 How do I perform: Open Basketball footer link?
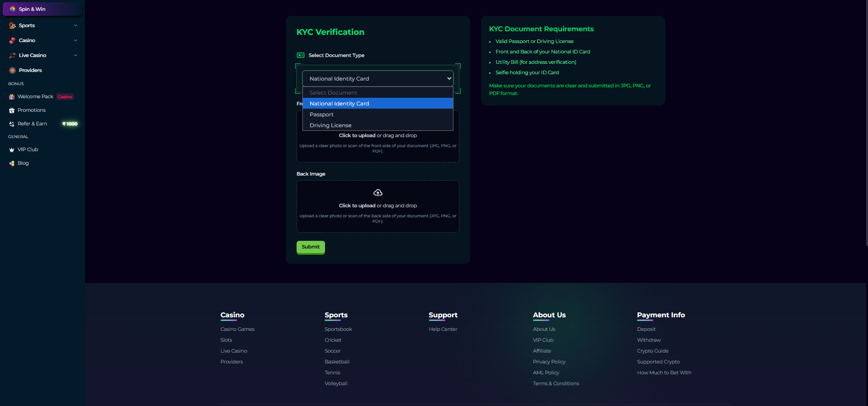337,362
